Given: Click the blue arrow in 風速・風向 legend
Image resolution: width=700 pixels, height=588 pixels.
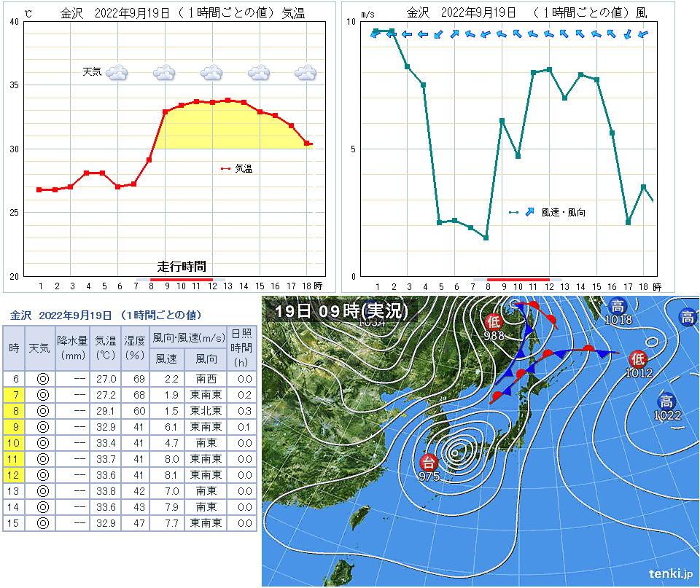Looking at the screenshot, I should pyautogui.click(x=529, y=212).
